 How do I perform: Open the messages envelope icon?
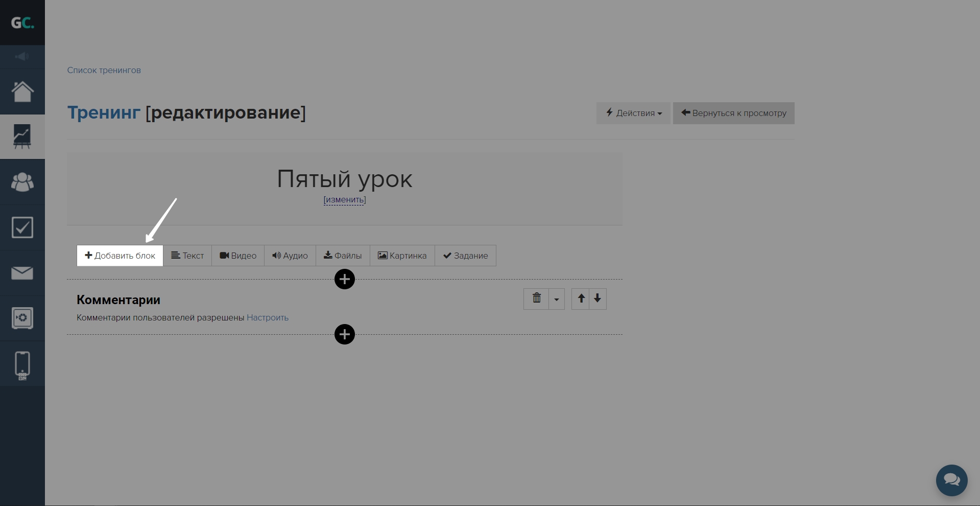(x=22, y=273)
